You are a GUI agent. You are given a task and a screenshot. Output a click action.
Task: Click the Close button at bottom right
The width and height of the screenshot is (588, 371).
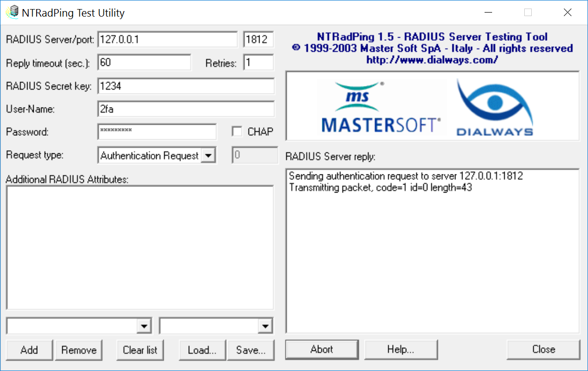click(x=543, y=349)
